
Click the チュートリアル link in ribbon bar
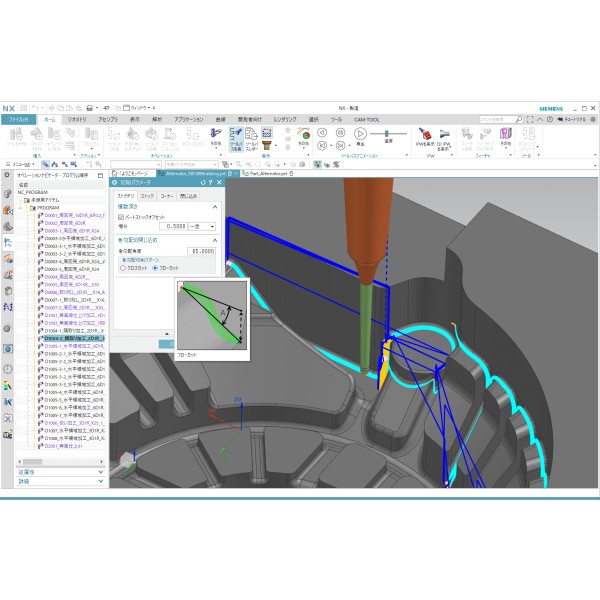click(x=572, y=119)
